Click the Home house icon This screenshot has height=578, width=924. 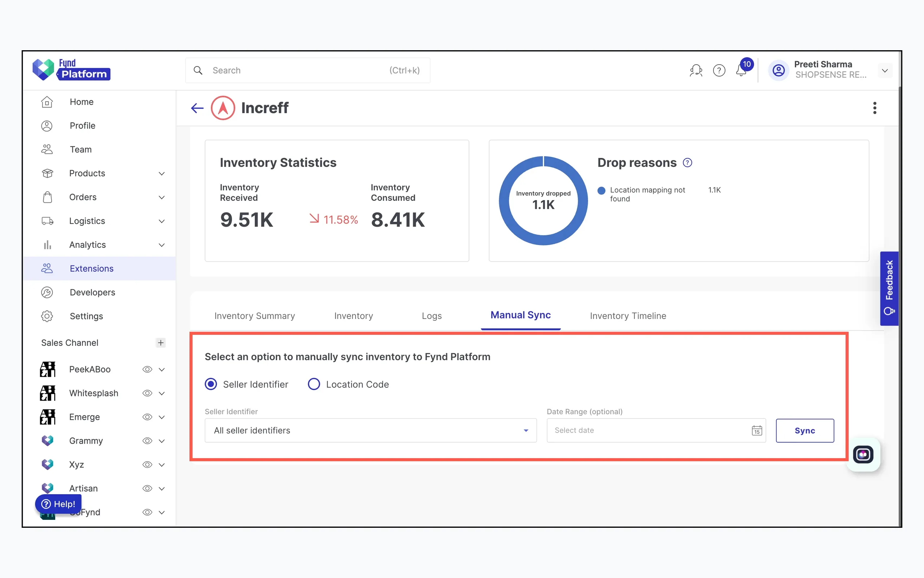(x=47, y=102)
